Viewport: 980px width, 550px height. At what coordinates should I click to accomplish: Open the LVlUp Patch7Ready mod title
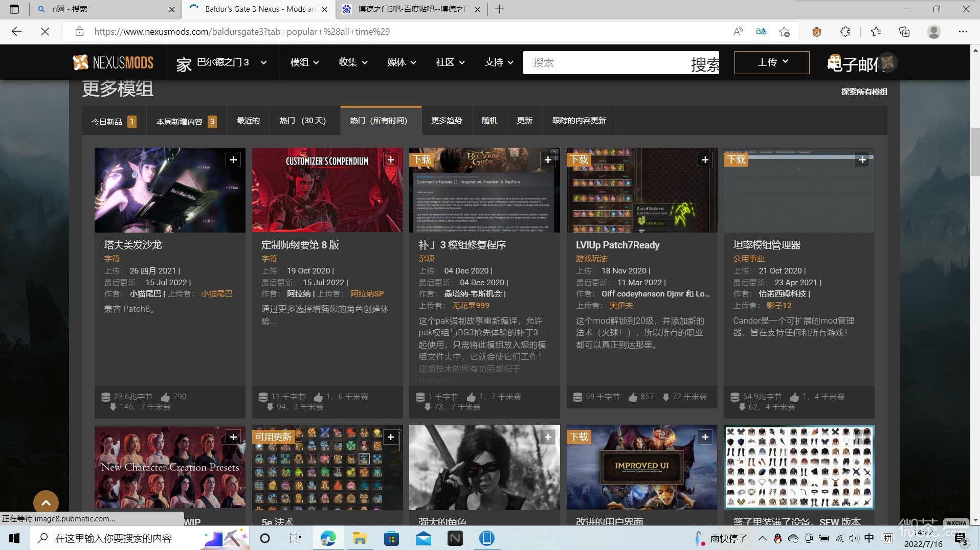tap(617, 245)
